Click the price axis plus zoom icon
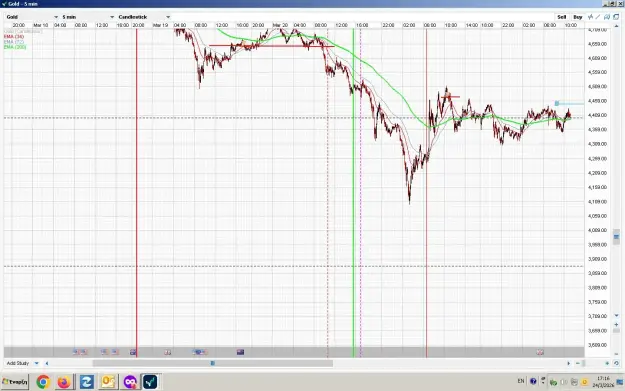The height and width of the screenshot is (391, 625). click(616, 324)
